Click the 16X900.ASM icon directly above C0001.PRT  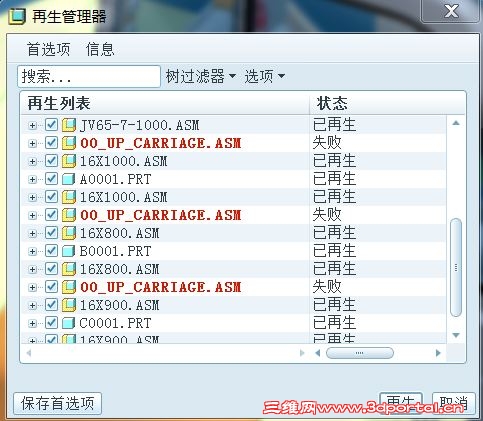69,305
